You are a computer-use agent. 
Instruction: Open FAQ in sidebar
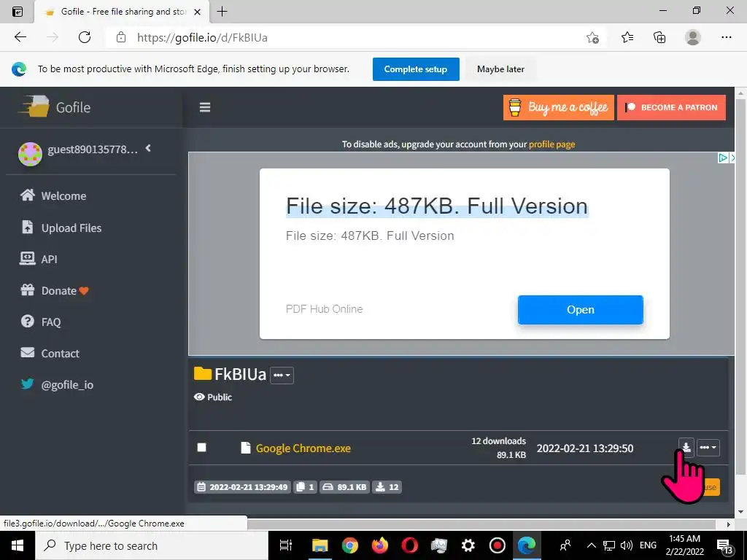tap(41, 322)
